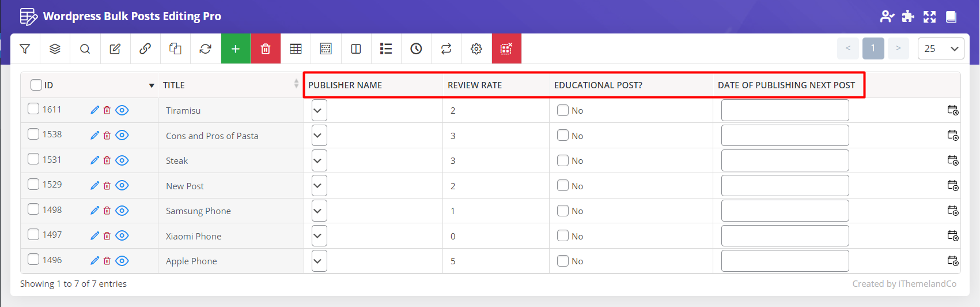Check the checkbox for post 1611
The height and width of the screenshot is (307, 980).
[33, 109]
